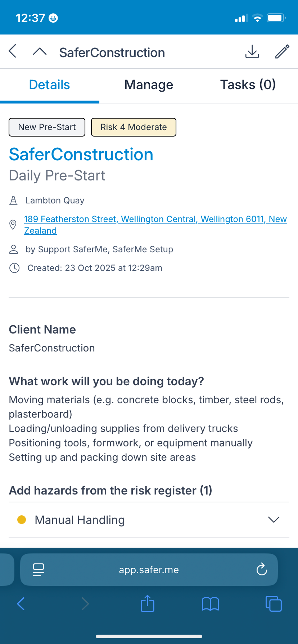Tap the New Pre-Start status badge
The image size is (298, 644).
click(47, 127)
